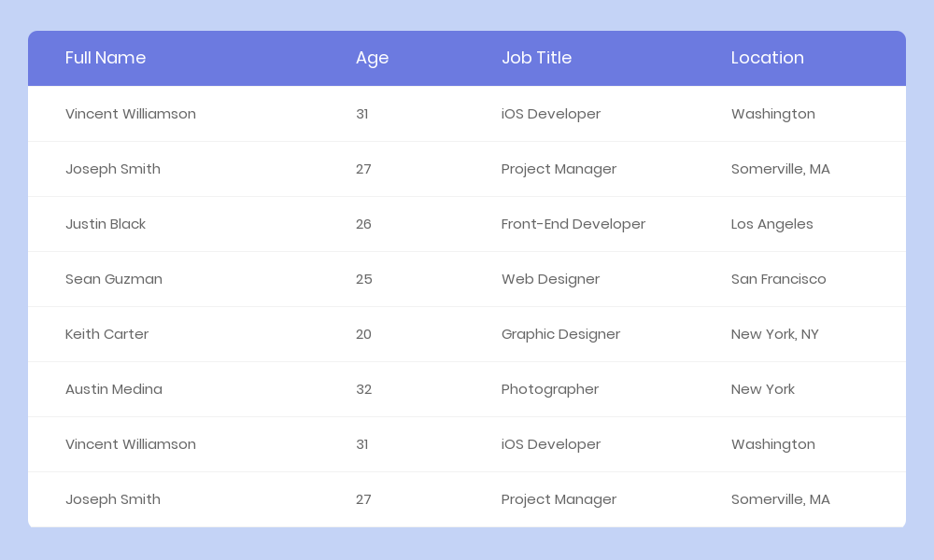Click the Full Name column header

(106, 58)
